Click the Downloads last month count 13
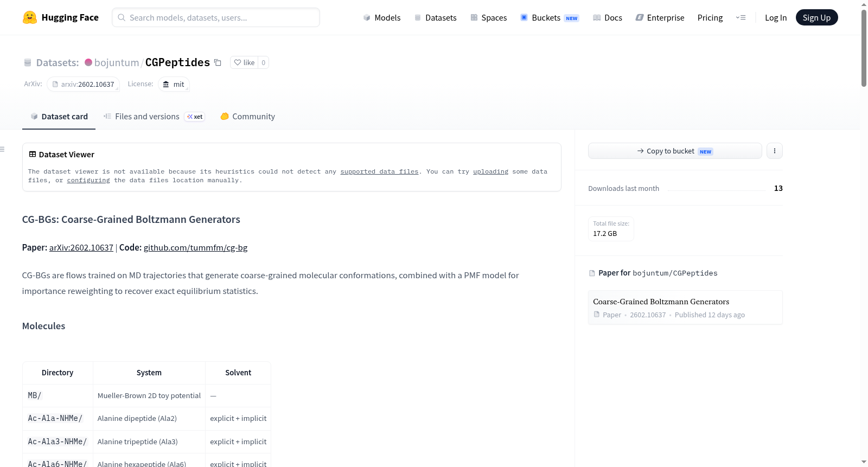 [x=778, y=188]
